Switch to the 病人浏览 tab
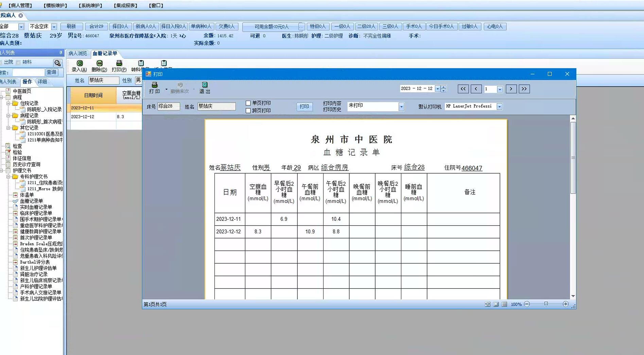 78,53
